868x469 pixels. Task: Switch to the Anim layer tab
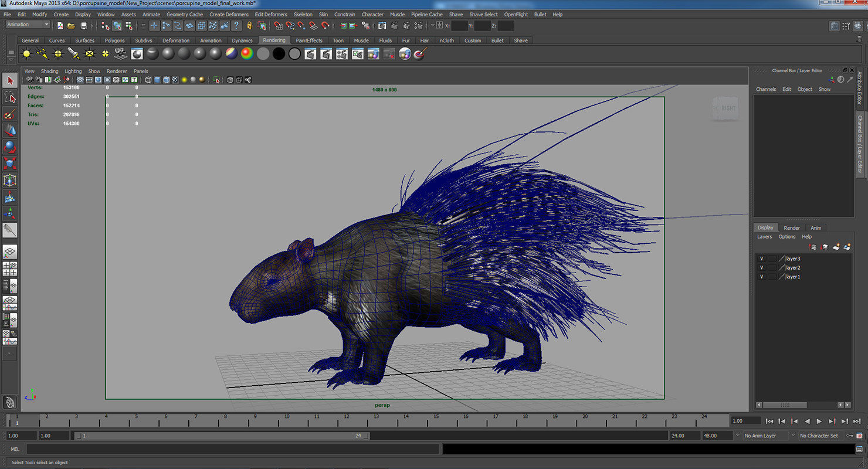point(816,227)
